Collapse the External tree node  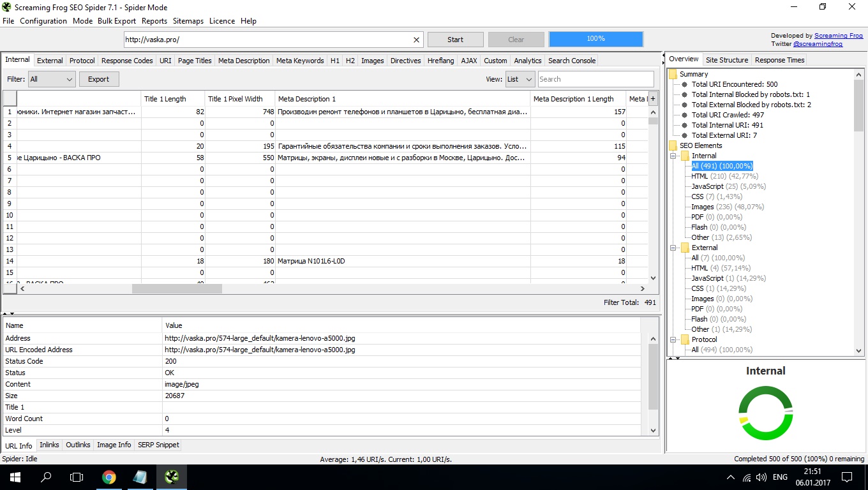coord(673,248)
